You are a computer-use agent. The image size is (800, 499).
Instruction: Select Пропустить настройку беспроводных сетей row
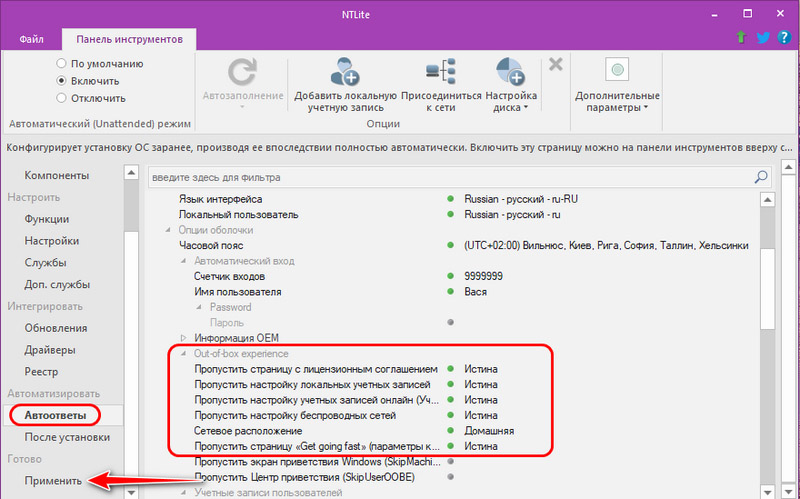295,415
